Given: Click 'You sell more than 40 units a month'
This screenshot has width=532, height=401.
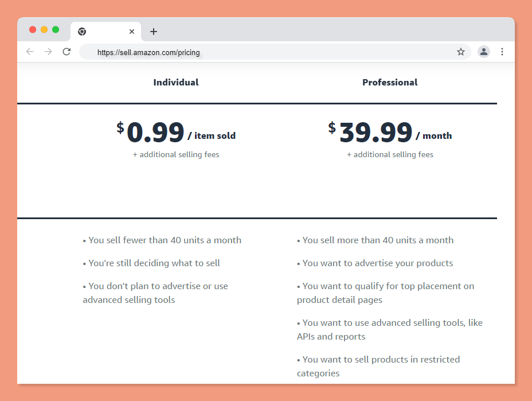Looking at the screenshot, I should (375, 240).
